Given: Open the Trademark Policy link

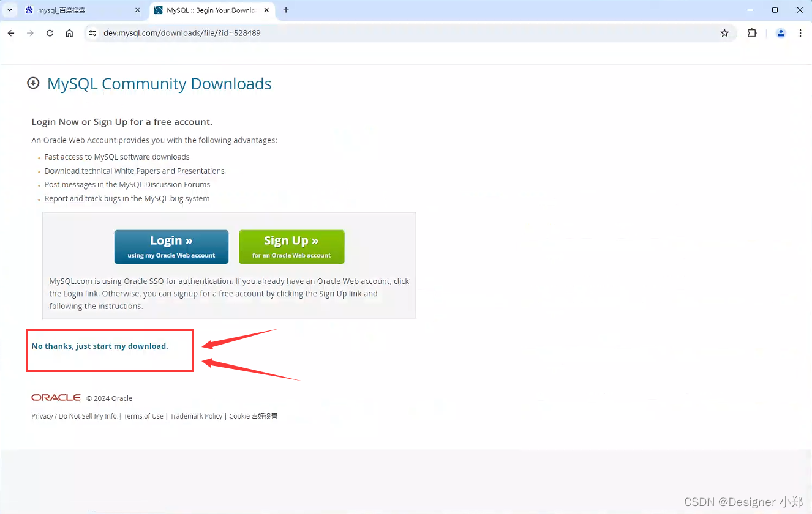Looking at the screenshot, I should point(196,416).
